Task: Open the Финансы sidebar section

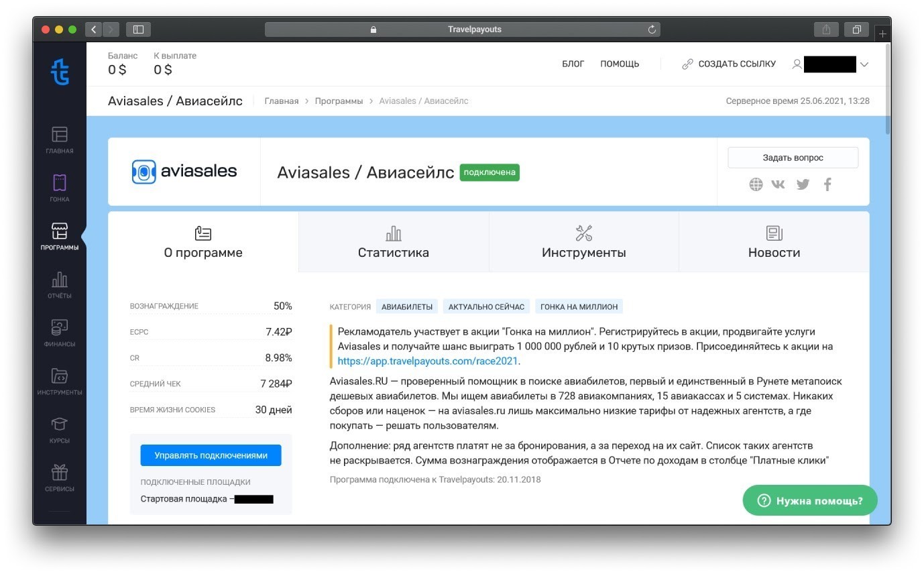Action: click(60, 333)
